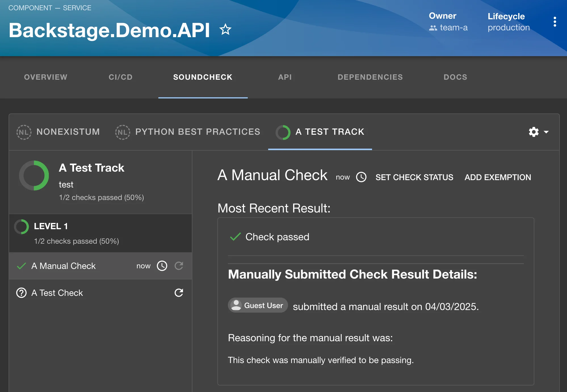Click the 'A Manual Check' main heading

272,175
